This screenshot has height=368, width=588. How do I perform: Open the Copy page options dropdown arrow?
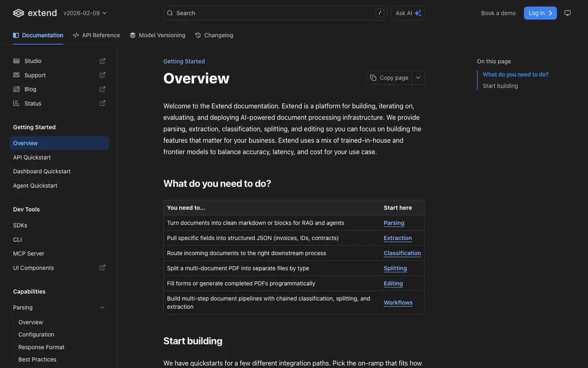coord(418,78)
